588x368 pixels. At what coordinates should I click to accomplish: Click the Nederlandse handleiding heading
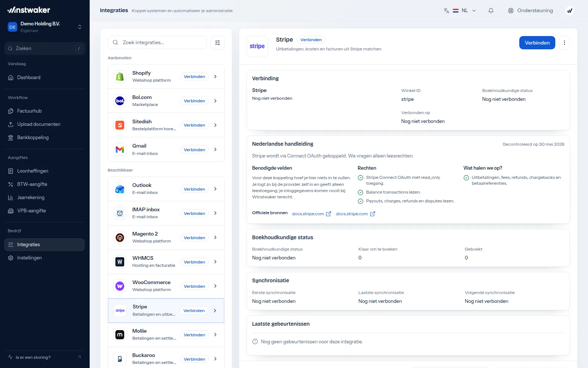[x=283, y=144]
